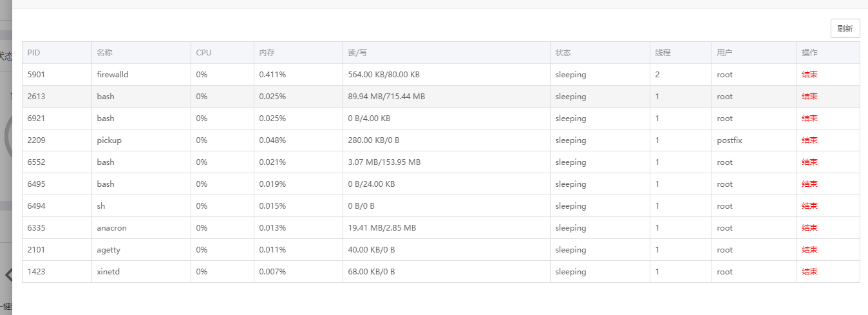868x315 pixels.
Task: Click 结束 for bash PID 6552
Action: pyautogui.click(x=809, y=162)
